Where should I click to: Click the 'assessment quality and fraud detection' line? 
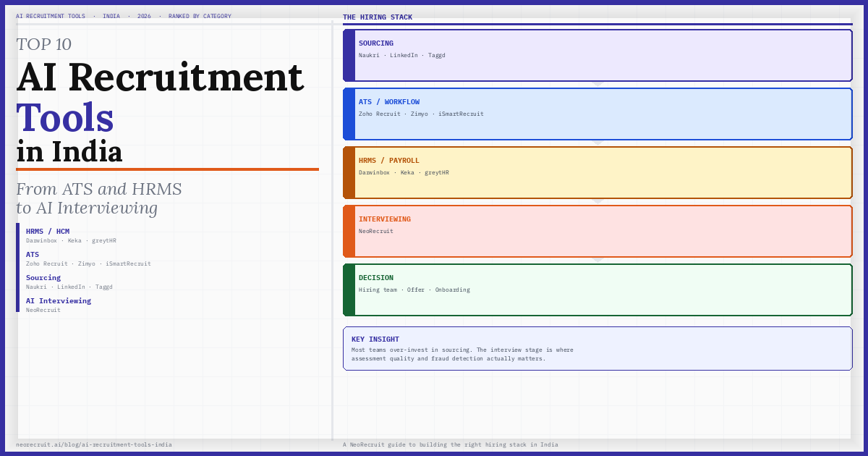448,359
